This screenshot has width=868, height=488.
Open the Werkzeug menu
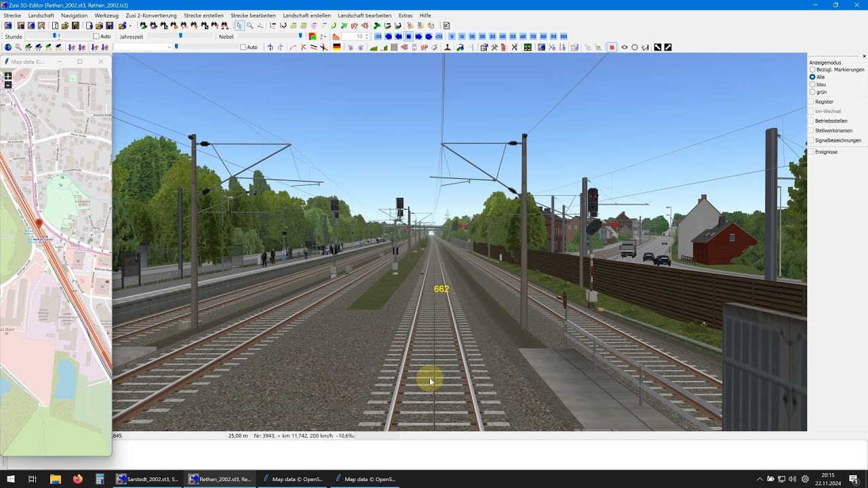pyautogui.click(x=106, y=15)
